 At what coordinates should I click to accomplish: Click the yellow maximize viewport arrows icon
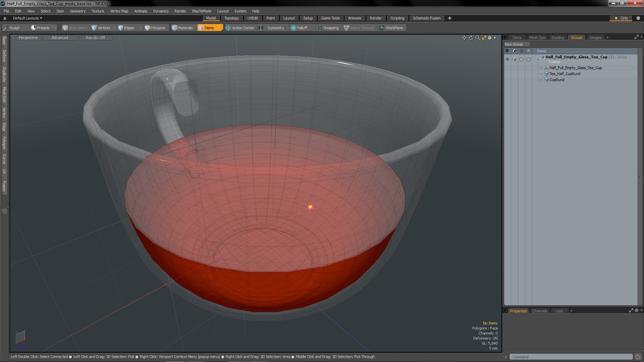(484, 38)
